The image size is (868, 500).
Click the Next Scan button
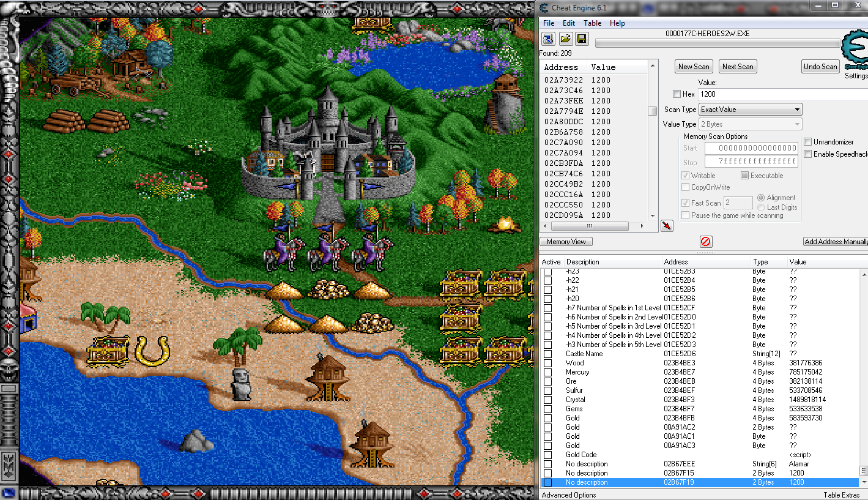tap(738, 67)
